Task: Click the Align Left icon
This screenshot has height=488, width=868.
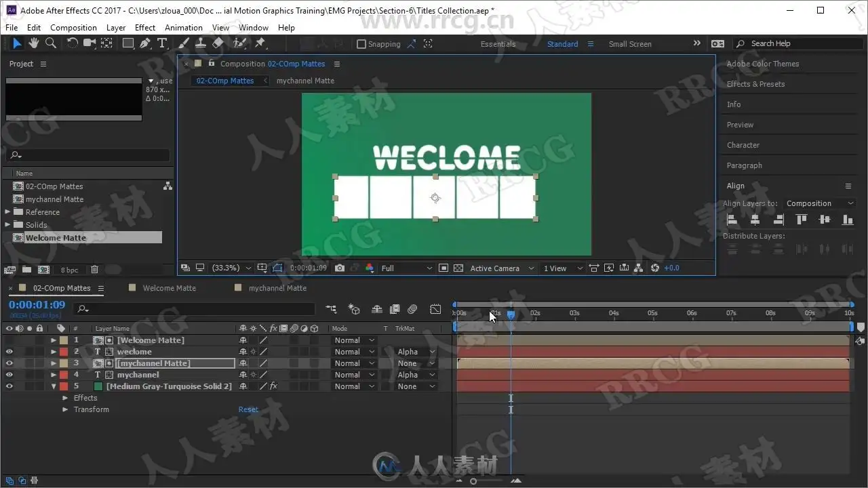Action: pyautogui.click(x=732, y=220)
